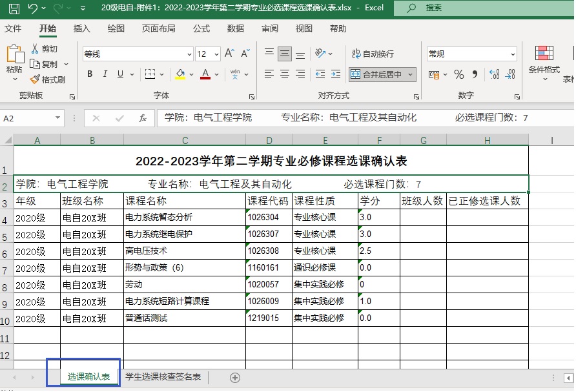Viewport: 576px width, 392px height.
Task: Click the save icon in title bar
Action: (13, 8)
